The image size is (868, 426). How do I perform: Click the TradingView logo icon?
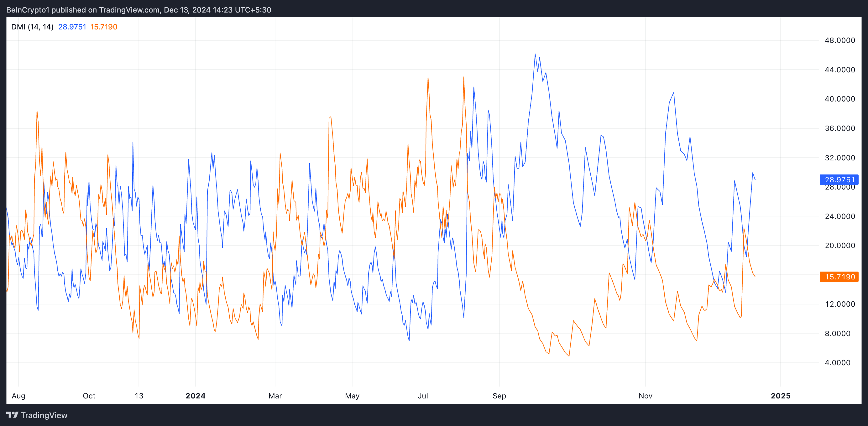[12, 415]
